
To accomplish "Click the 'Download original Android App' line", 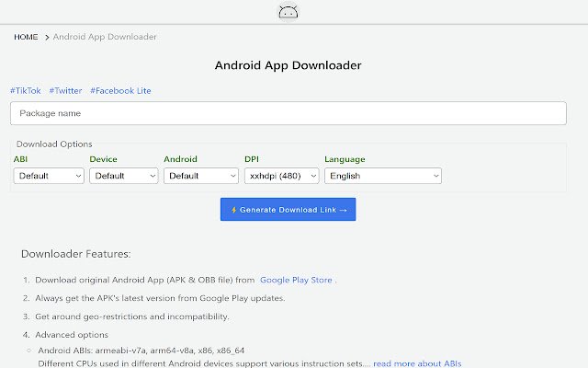I will pos(145,280).
